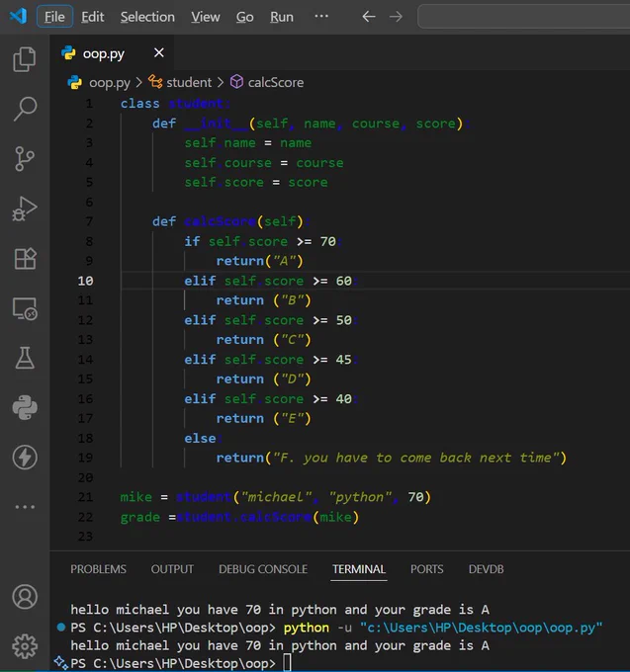
Task: Click the sparkle icon in terminal prompt
Action: (x=61, y=663)
